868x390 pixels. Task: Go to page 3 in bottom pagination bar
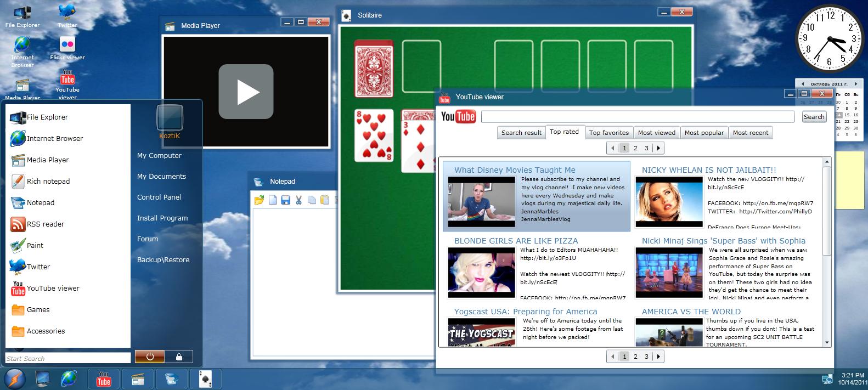click(x=646, y=357)
